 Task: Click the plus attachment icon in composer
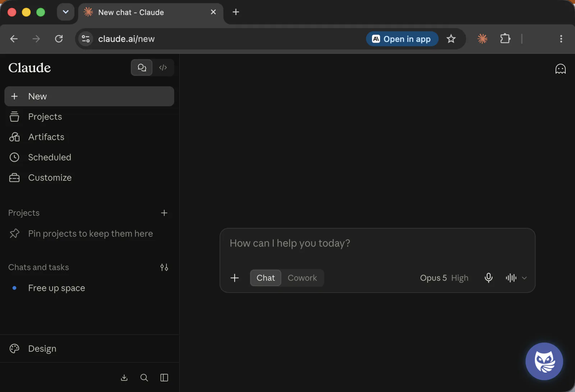pyautogui.click(x=235, y=278)
